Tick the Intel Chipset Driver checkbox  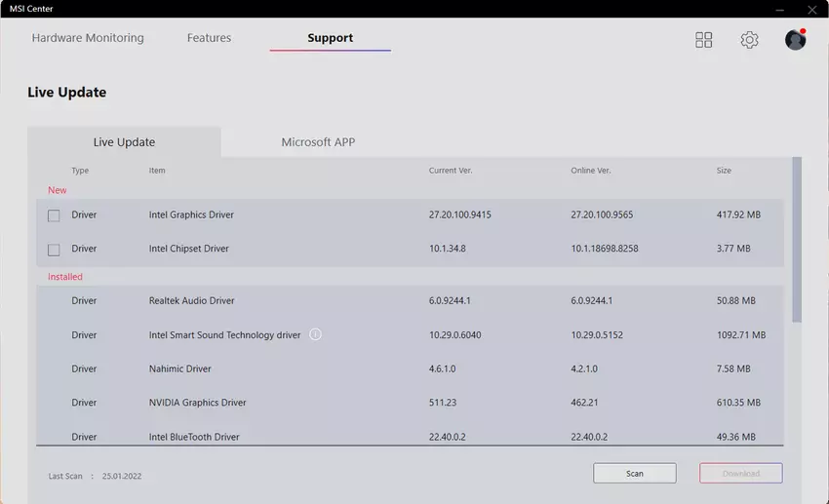pos(54,250)
